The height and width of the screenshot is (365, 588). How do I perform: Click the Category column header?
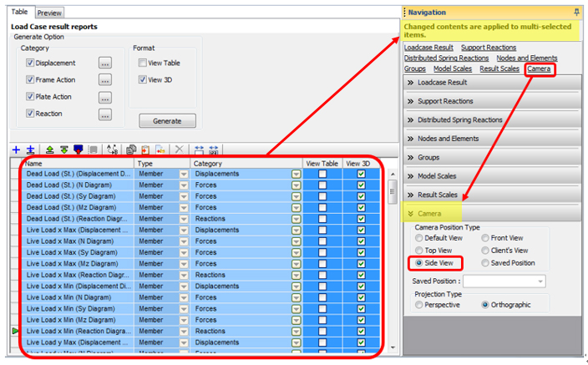[246, 164]
